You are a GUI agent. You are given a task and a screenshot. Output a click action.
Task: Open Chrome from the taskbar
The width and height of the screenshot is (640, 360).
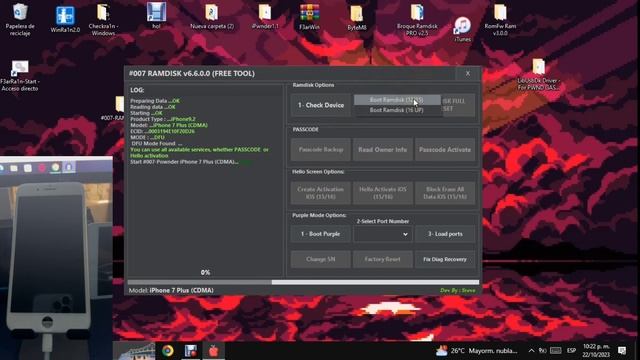(x=167, y=351)
